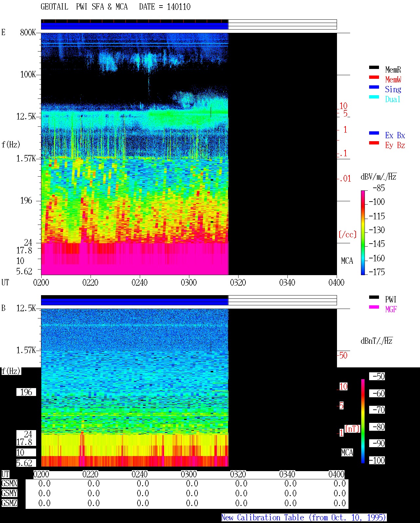Click the GSMY row label
This screenshot has height=523, width=420.
pos(9,493)
